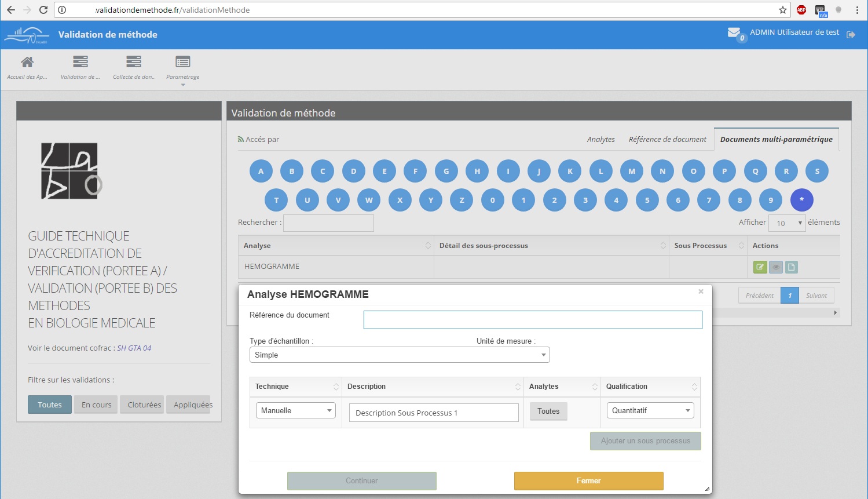Image resolution: width=868 pixels, height=499 pixels.
Task: Bookmark page with the star icon
Action: click(782, 10)
